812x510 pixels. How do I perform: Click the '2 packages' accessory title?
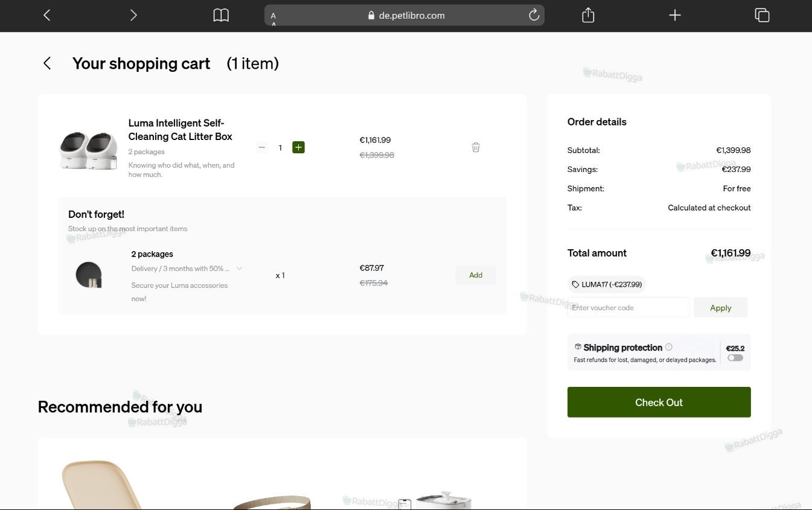coord(152,254)
